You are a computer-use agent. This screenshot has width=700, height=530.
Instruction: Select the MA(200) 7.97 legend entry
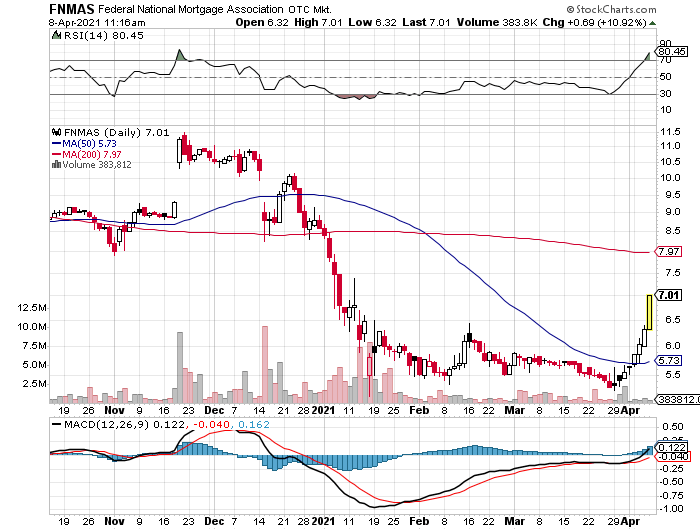(87, 154)
